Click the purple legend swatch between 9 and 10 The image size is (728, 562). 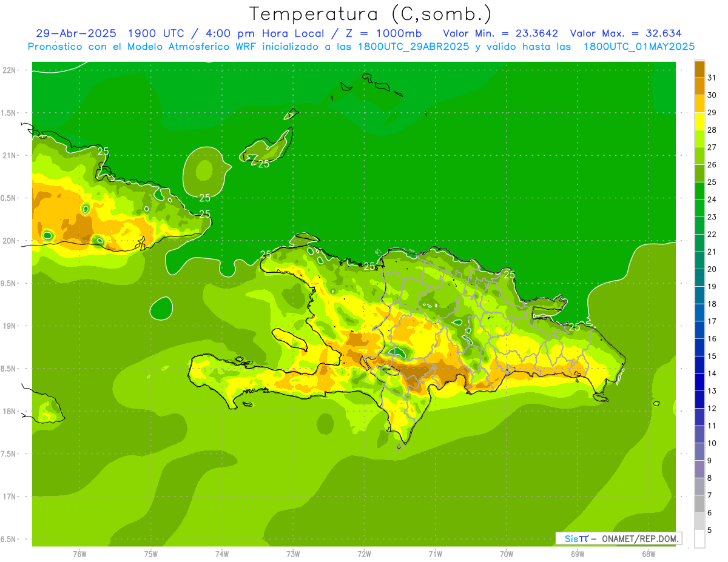point(699,452)
